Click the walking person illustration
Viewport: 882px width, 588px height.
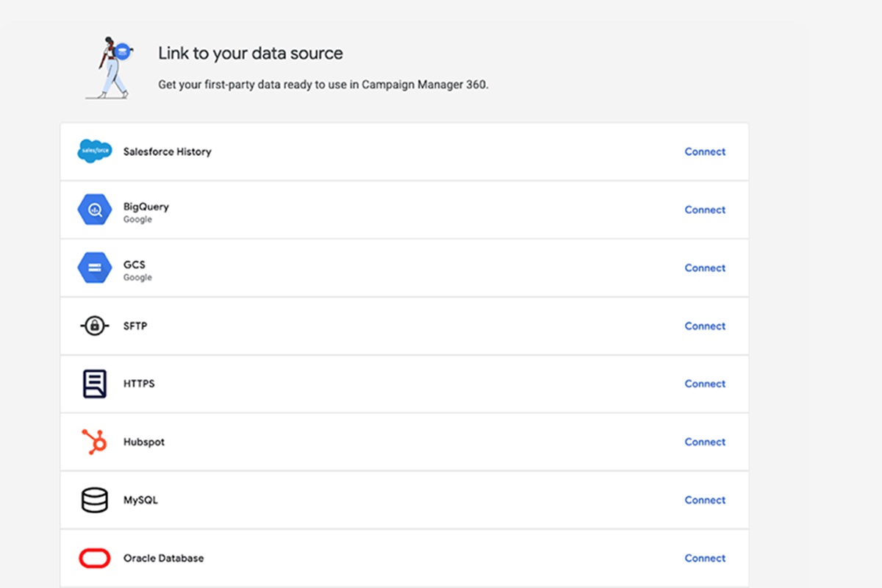tap(112, 68)
